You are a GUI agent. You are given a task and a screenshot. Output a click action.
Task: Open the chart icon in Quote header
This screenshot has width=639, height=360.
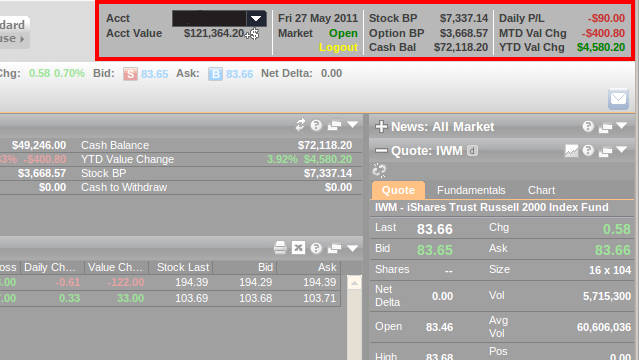571,151
